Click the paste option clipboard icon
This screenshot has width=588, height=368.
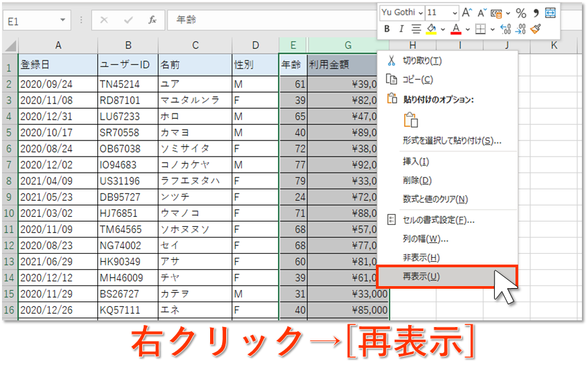click(x=411, y=120)
